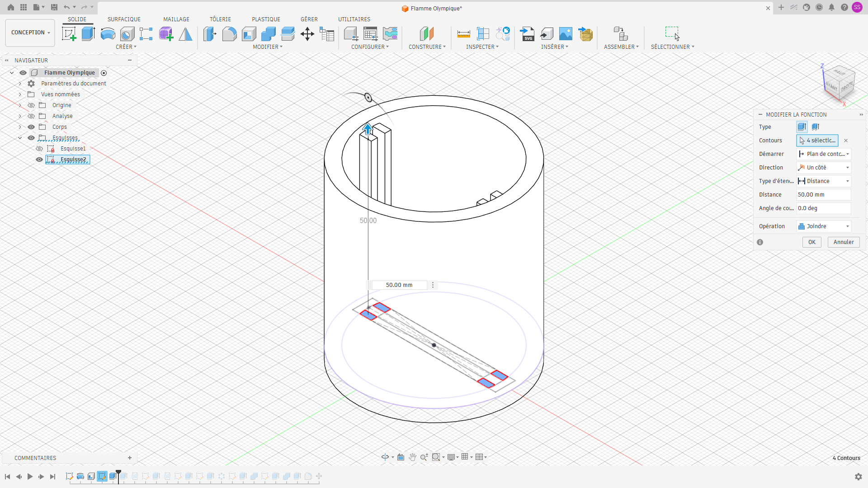Open timeline settings gear icon
The width and height of the screenshot is (868, 488).
pyautogui.click(x=858, y=477)
